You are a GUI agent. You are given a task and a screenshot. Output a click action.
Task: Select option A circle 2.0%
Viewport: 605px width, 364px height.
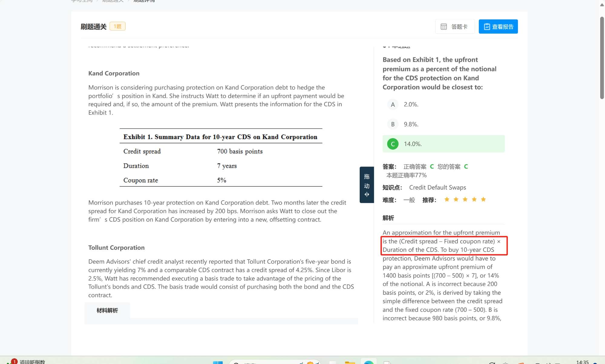(393, 104)
